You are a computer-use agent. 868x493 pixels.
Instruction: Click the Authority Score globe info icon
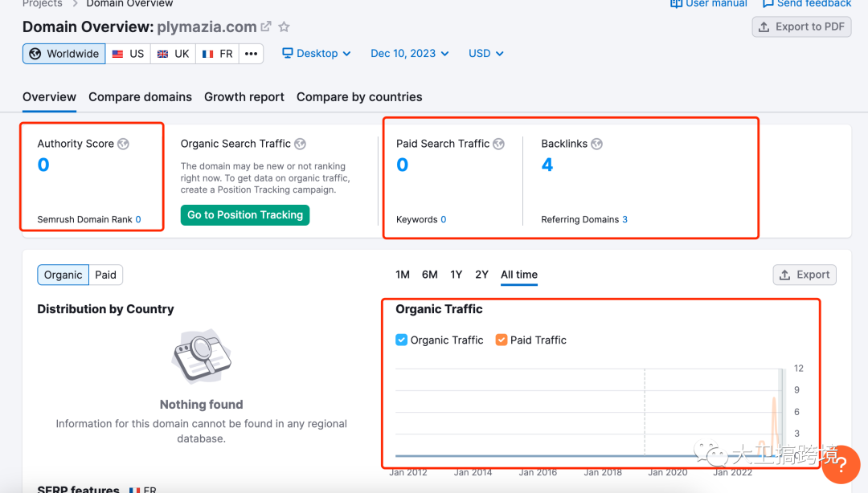124,144
